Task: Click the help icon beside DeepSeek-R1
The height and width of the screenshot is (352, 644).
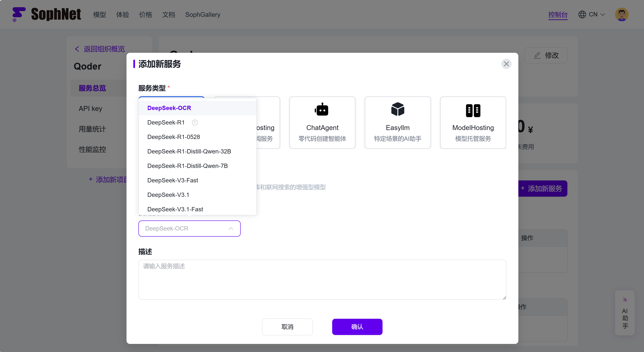Action: 195,122
